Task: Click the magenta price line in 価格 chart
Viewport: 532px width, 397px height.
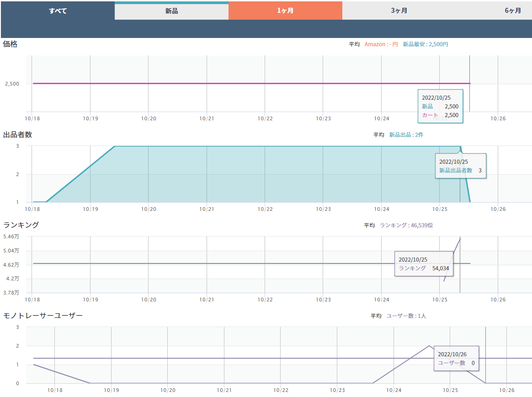Action: 229,83
